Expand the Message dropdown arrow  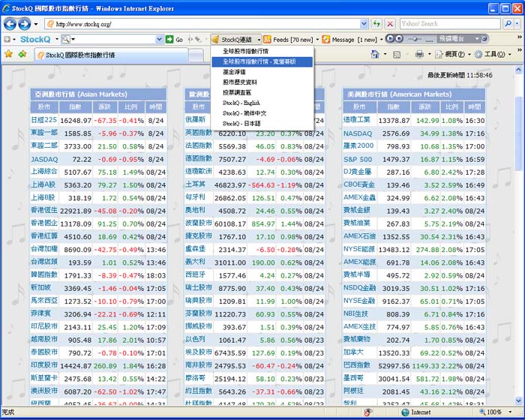coord(381,40)
